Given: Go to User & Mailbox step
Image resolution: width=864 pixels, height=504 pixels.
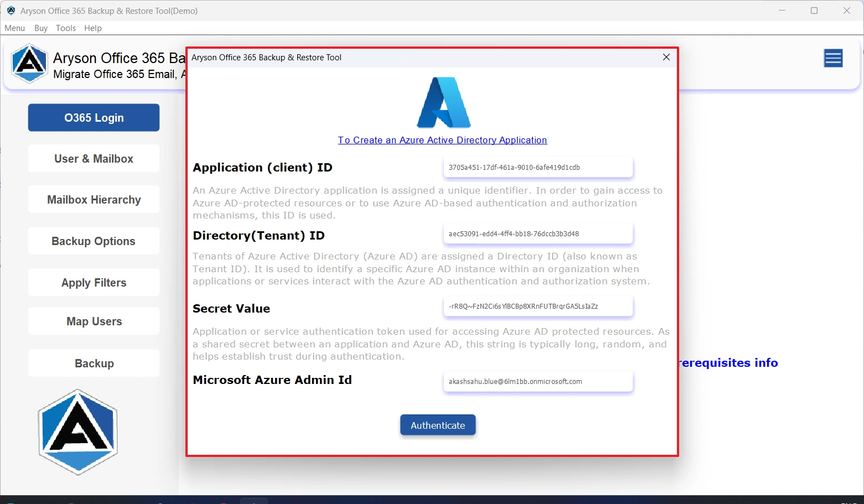Looking at the screenshot, I should 94,159.
